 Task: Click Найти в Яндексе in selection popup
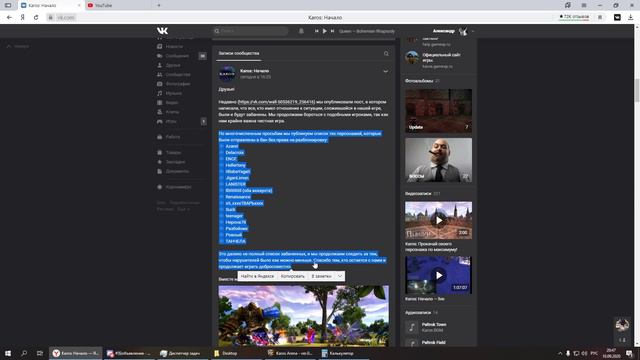click(x=257, y=276)
